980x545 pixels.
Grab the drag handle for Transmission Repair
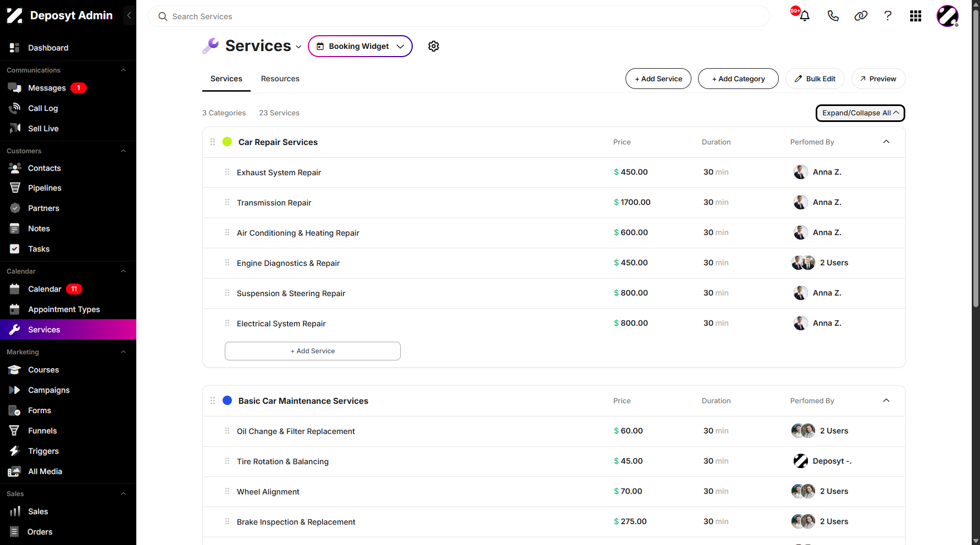point(227,202)
